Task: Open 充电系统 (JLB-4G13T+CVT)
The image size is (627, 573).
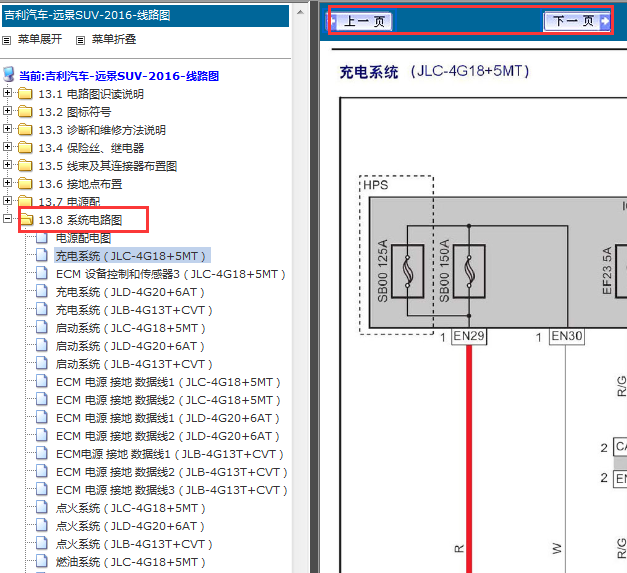Action: (134, 310)
